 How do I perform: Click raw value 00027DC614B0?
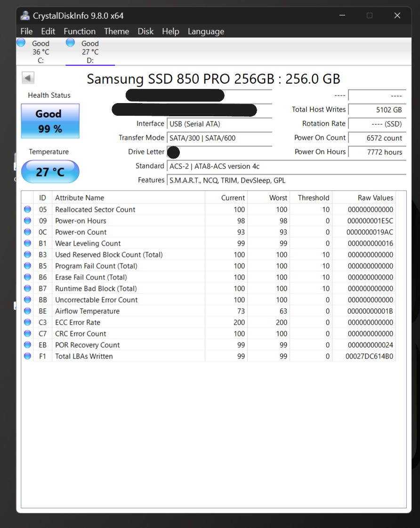(369, 356)
